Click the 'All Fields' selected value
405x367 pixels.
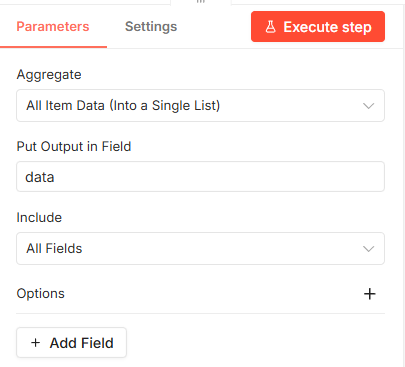click(54, 249)
